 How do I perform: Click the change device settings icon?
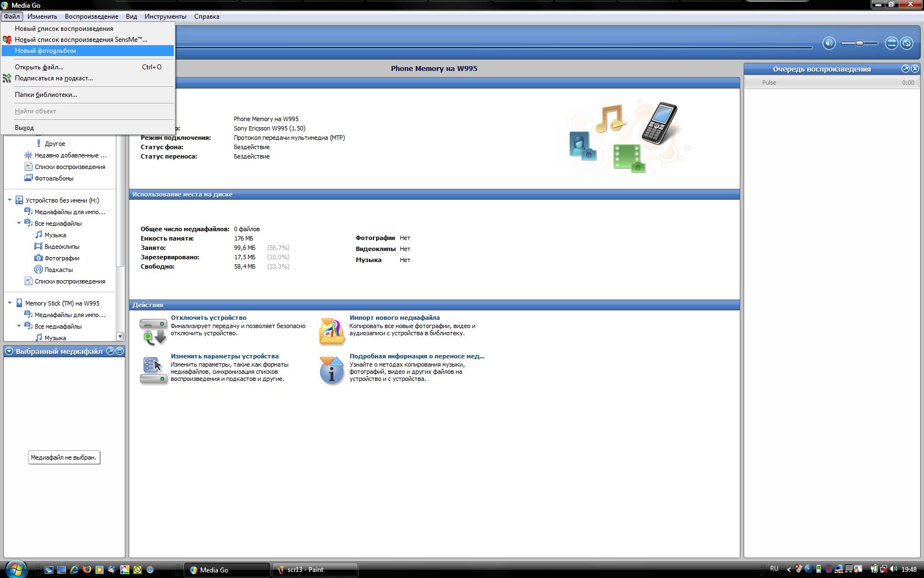tap(153, 370)
